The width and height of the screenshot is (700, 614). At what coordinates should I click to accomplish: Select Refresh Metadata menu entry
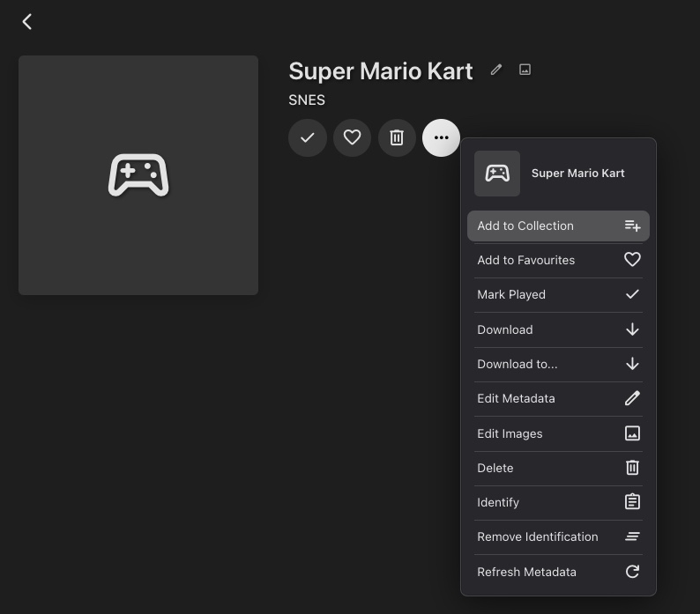coord(558,572)
